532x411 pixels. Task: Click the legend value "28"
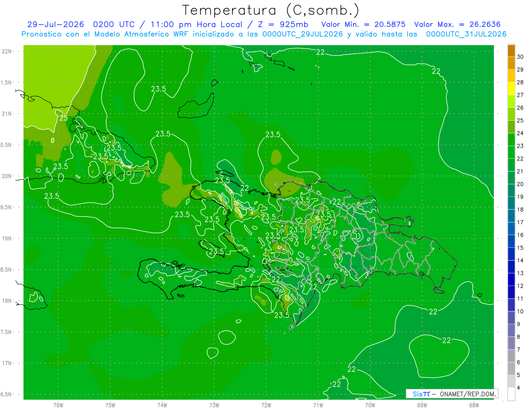tap(520, 82)
